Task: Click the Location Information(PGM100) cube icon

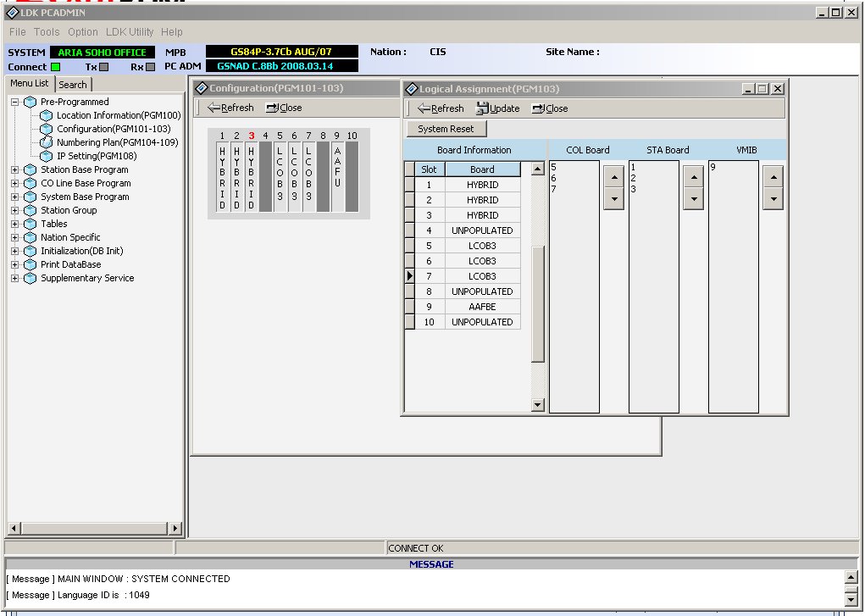Action: (x=47, y=115)
